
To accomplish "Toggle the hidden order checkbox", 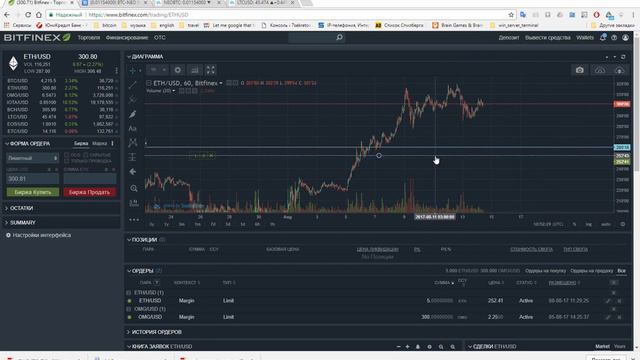I will click(x=86, y=155).
